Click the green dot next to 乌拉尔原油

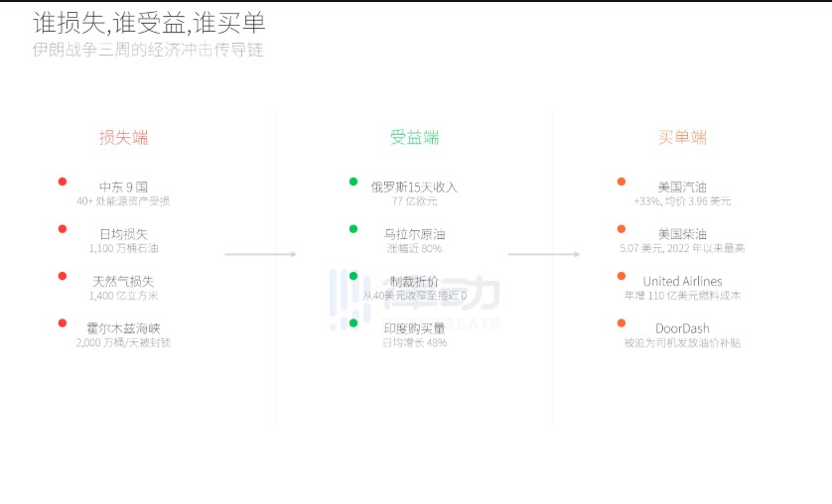tap(353, 229)
